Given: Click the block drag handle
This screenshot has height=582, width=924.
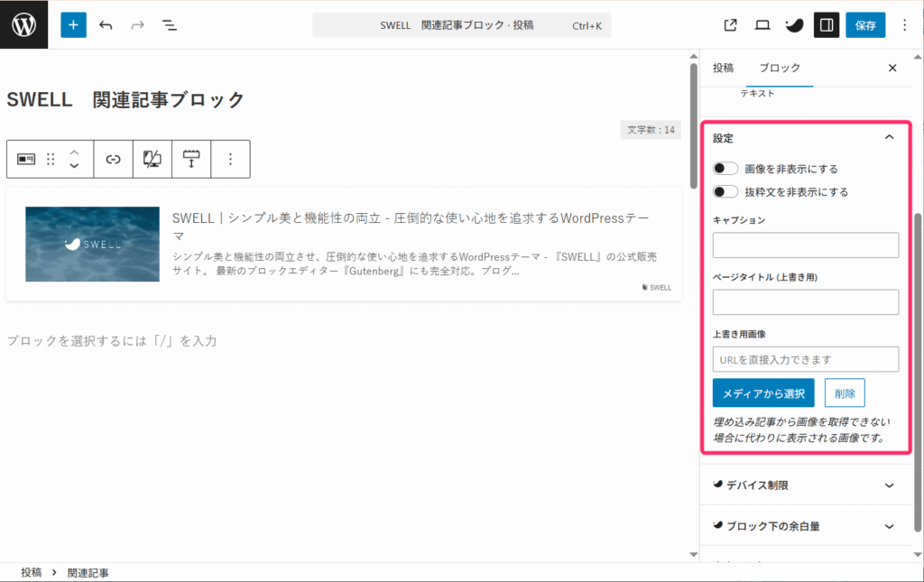Looking at the screenshot, I should coord(51,159).
